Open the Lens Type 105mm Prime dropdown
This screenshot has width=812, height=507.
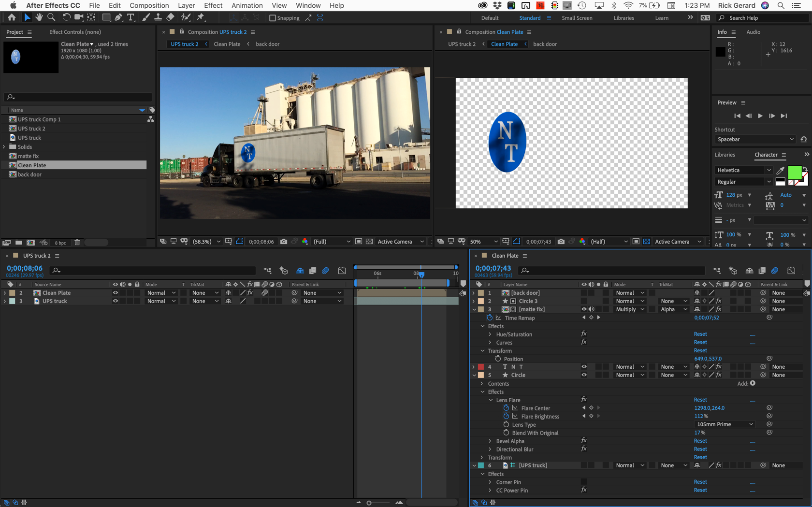coord(725,424)
